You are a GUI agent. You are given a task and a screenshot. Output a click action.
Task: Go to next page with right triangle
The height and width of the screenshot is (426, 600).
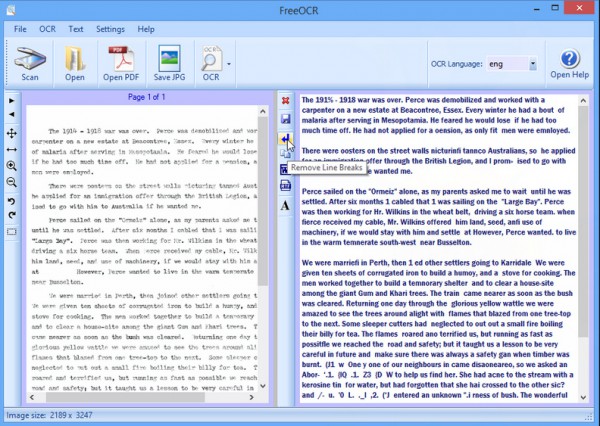coord(11,101)
